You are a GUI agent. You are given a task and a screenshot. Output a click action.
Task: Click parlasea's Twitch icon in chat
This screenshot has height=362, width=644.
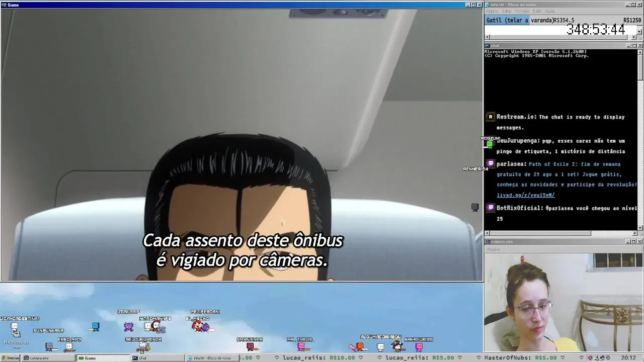(491, 164)
